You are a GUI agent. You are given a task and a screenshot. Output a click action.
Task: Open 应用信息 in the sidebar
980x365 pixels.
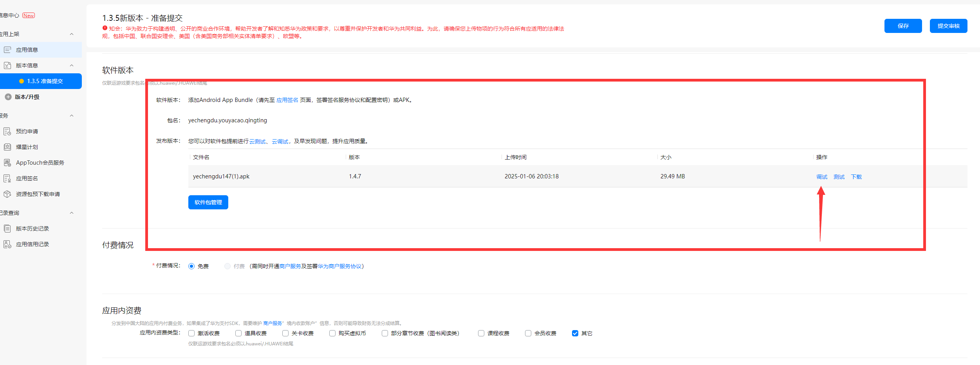41,50
